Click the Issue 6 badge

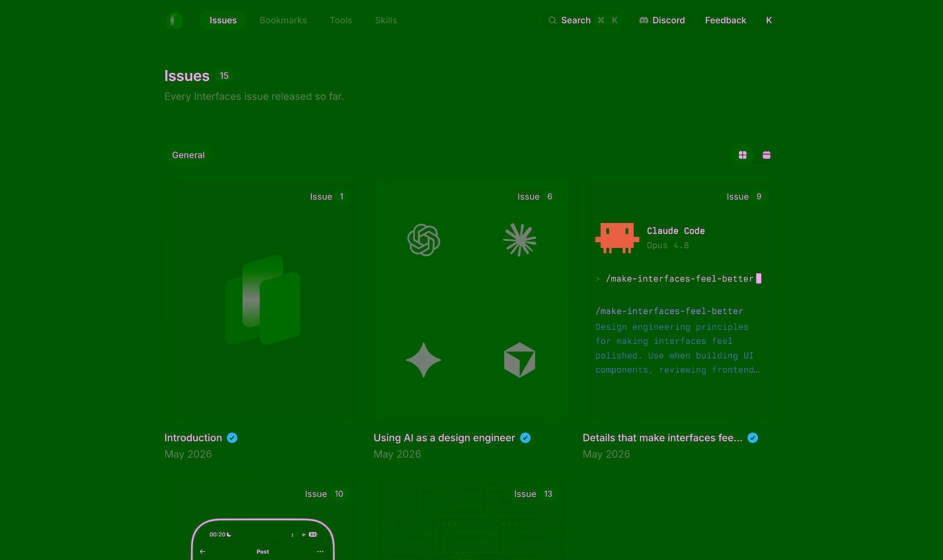[x=535, y=197]
